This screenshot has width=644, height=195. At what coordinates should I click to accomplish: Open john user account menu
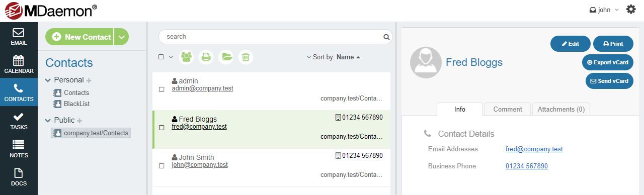coord(604,10)
